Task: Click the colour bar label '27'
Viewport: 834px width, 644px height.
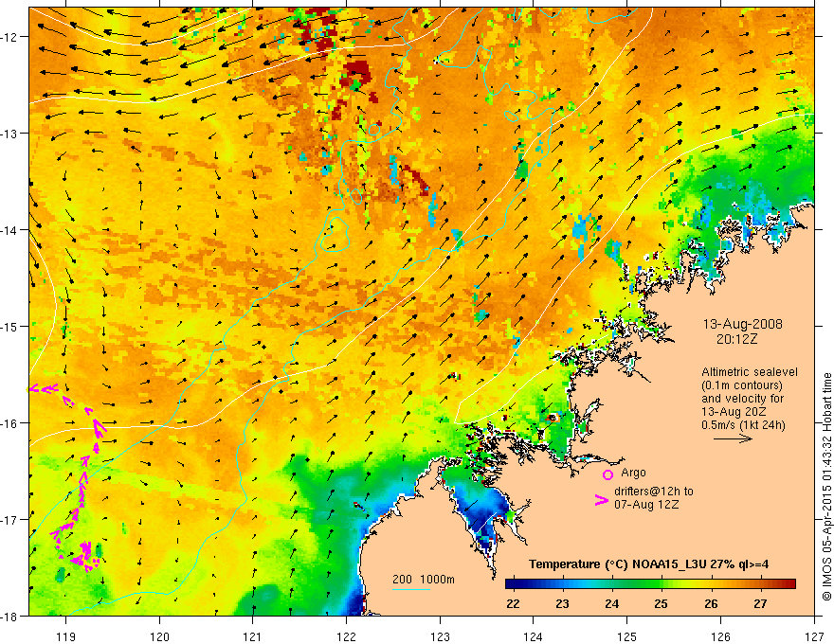Action: pos(761,603)
